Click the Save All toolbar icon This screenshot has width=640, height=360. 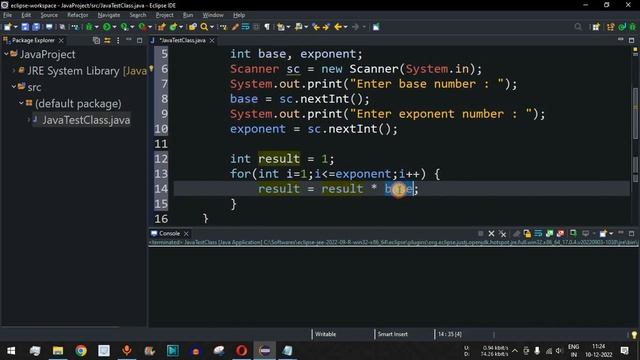click(x=36, y=27)
